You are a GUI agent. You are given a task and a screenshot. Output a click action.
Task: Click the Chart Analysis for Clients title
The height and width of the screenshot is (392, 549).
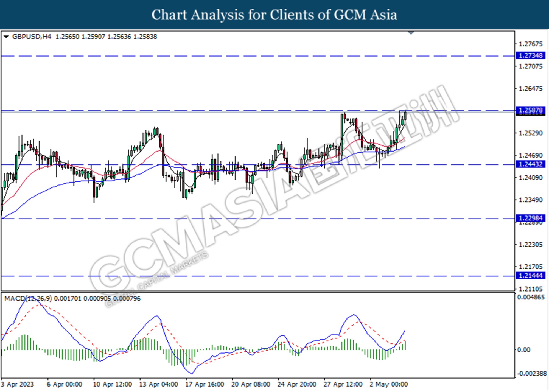click(274, 15)
